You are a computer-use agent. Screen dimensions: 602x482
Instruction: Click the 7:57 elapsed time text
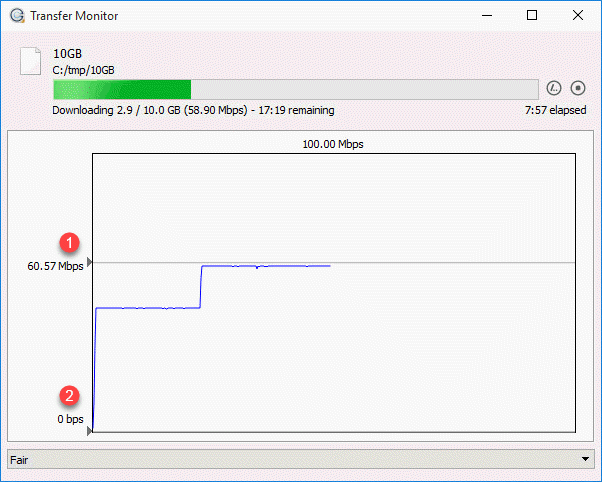(556, 110)
